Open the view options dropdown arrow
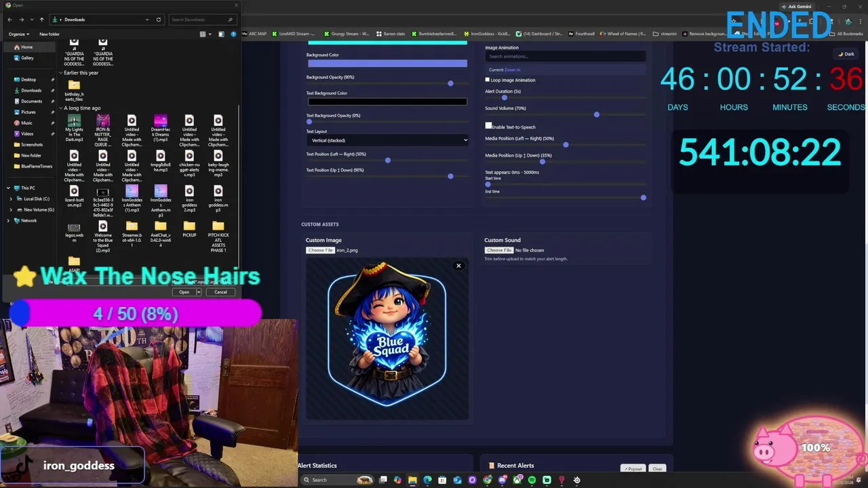The image size is (868, 488). (210, 34)
